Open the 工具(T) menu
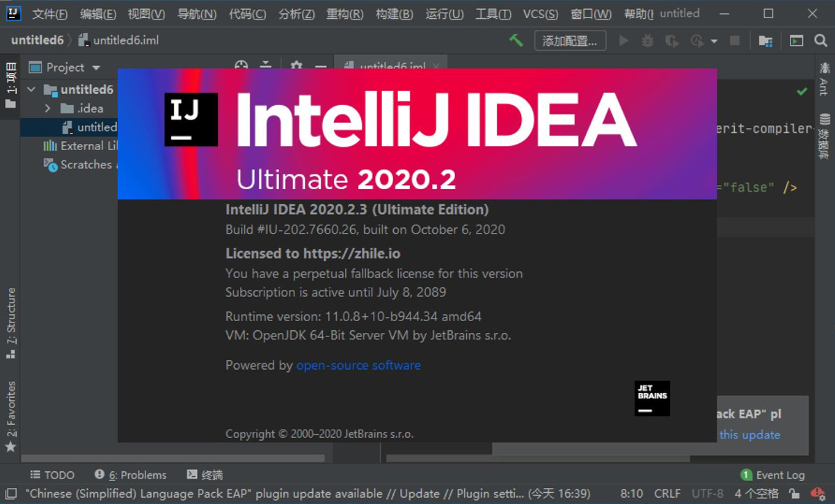This screenshot has height=504, width=835. click(x=493, y=14)
